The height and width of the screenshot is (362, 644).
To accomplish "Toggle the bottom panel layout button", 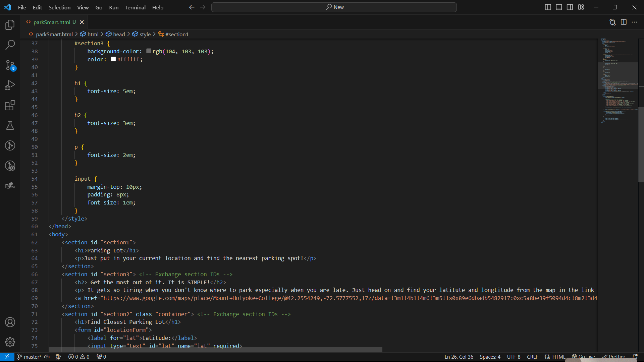I will point(559,7).
